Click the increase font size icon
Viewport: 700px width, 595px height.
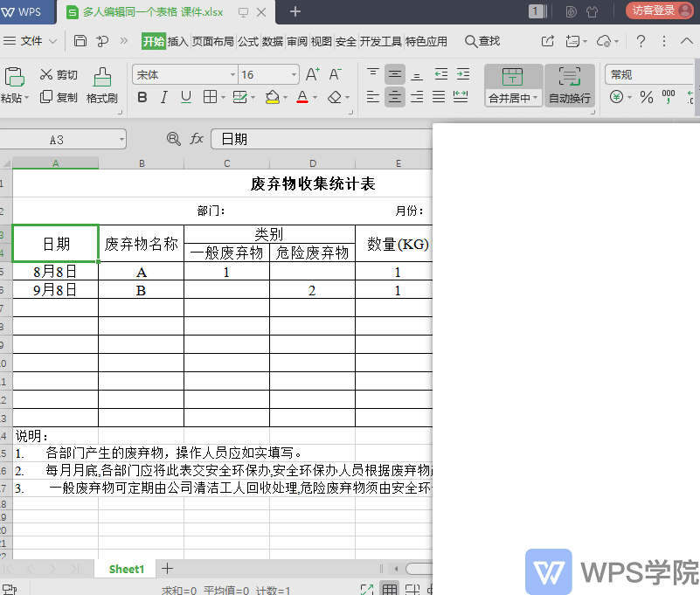click(x=313, y=74)
